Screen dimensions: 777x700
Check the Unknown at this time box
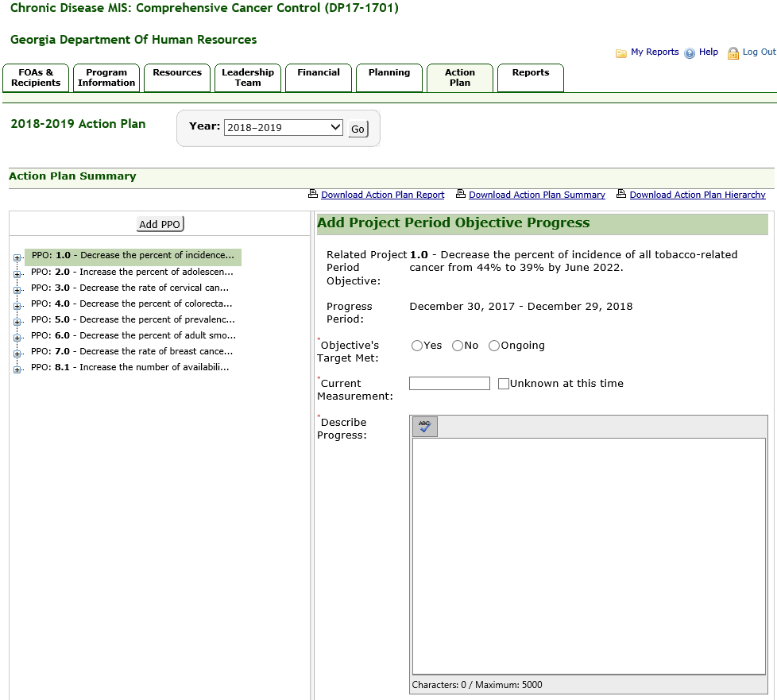(504, 384)
